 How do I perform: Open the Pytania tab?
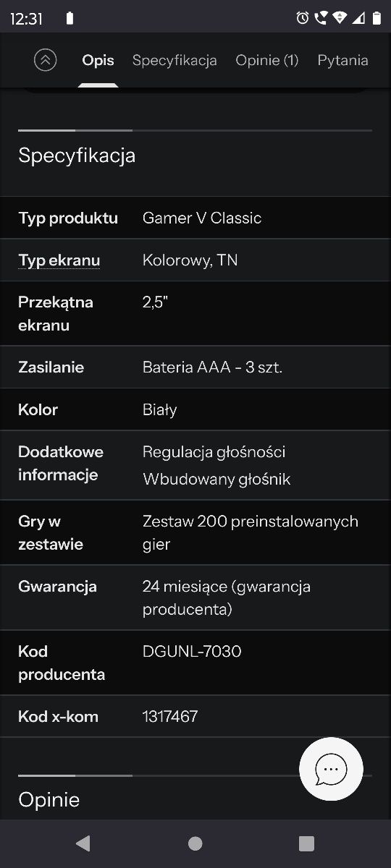tap(342, 61)
